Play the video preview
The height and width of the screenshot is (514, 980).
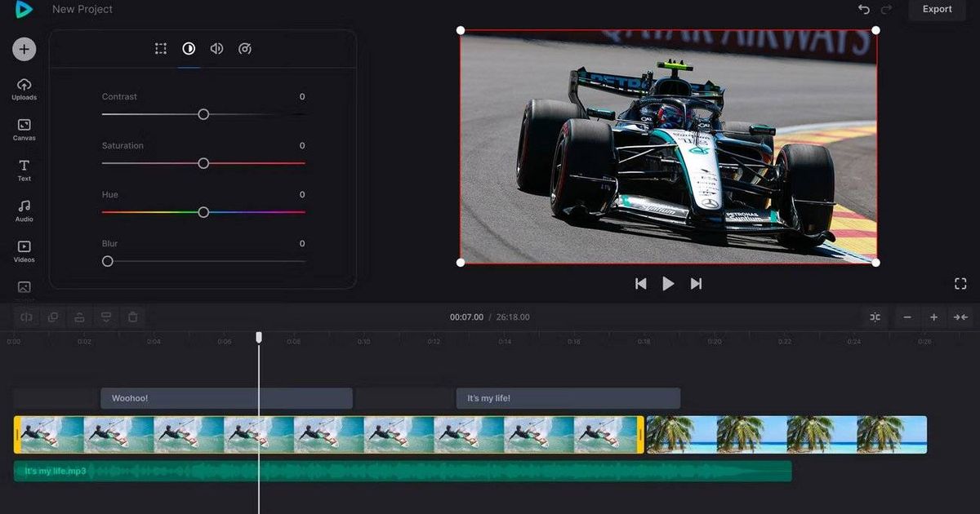(x=668, y=283)
